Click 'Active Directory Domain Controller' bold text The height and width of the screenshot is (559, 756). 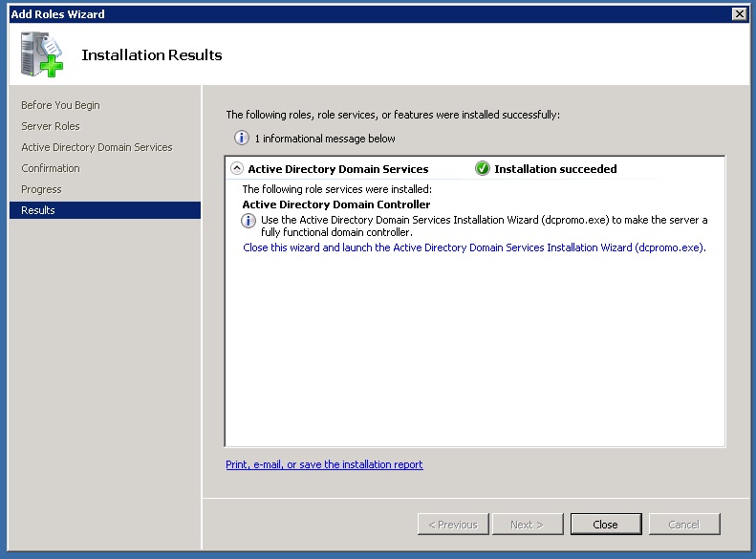tap(336, 204)
